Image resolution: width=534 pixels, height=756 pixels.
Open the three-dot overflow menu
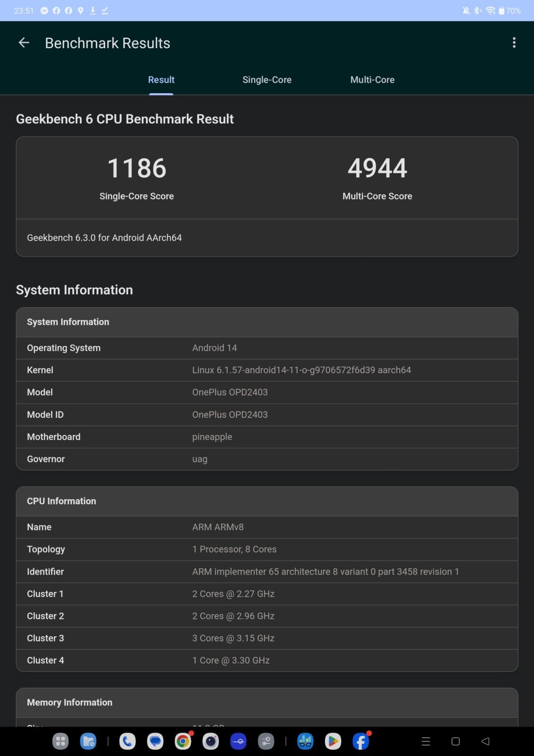coord(514,43)
